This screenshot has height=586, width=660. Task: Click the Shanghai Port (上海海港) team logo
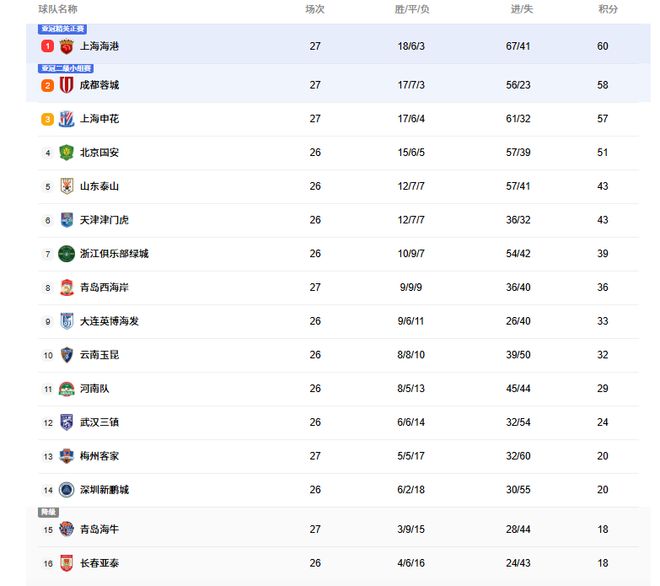[66, 46]
